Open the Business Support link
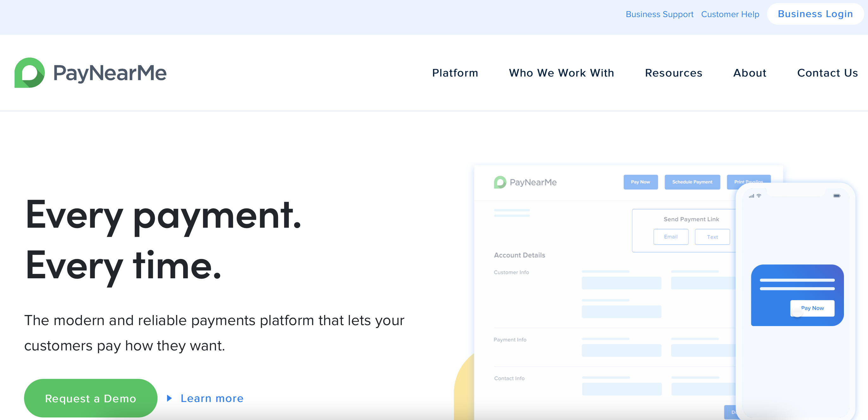The image size is (868, 420). (x=660, y=14)
